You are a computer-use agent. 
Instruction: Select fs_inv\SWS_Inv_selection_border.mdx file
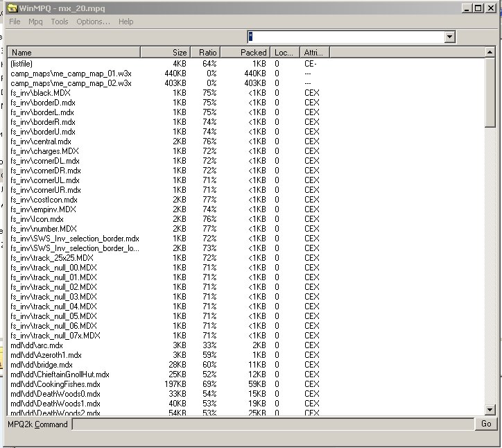pyautogui.click(x=75, y=239)
